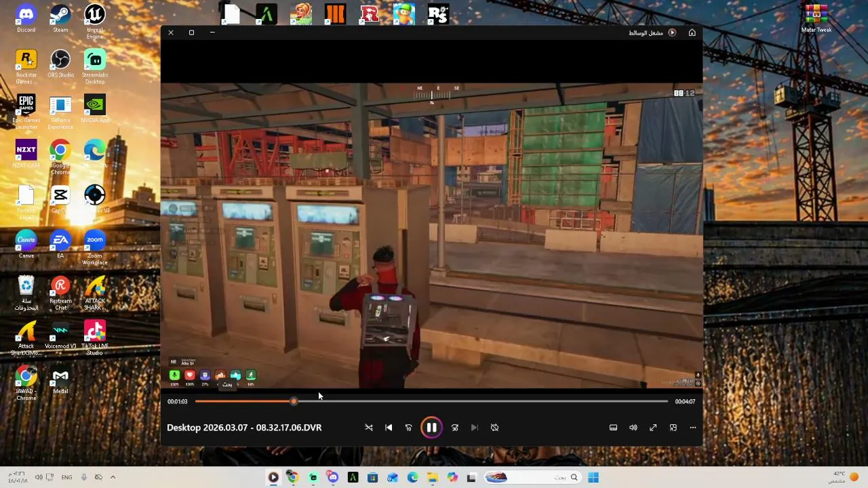Select the Matar Tweak archive icon
Screen dimensions: 868x488
816,19
